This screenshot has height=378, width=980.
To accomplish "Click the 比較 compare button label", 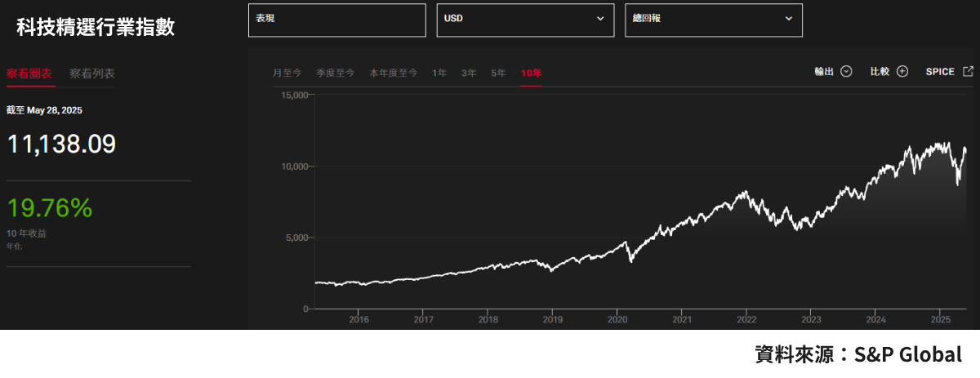I will (880, 72).
